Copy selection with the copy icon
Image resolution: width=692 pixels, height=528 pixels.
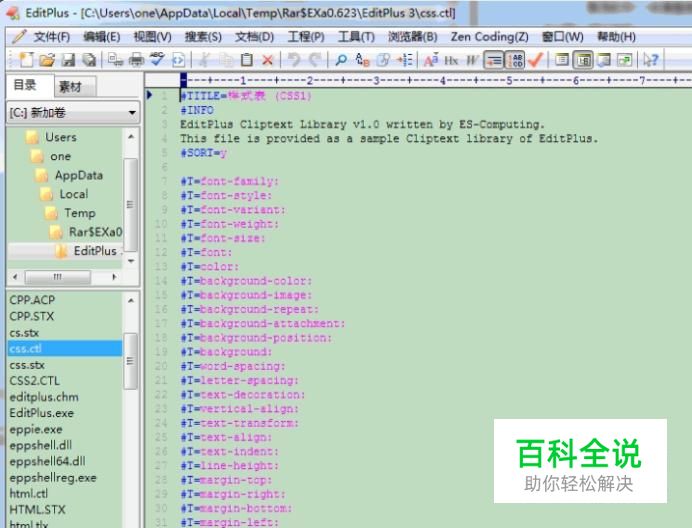[x=226, y=60]
